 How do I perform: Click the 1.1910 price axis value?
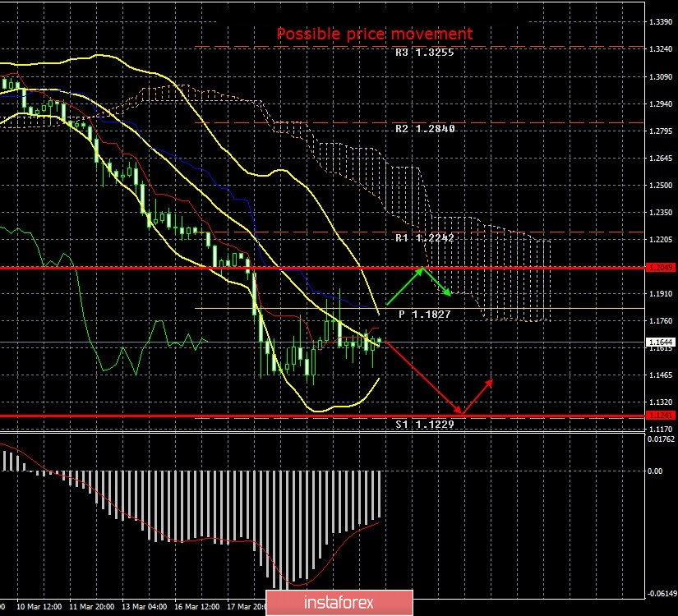point(661,293)
